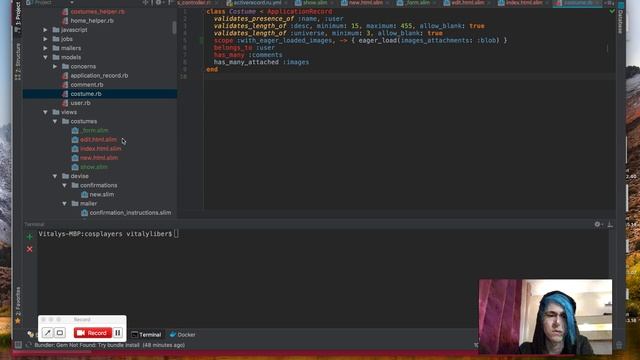
Task: Click the background task spinner icon in status bar
Action: (29, 345)
